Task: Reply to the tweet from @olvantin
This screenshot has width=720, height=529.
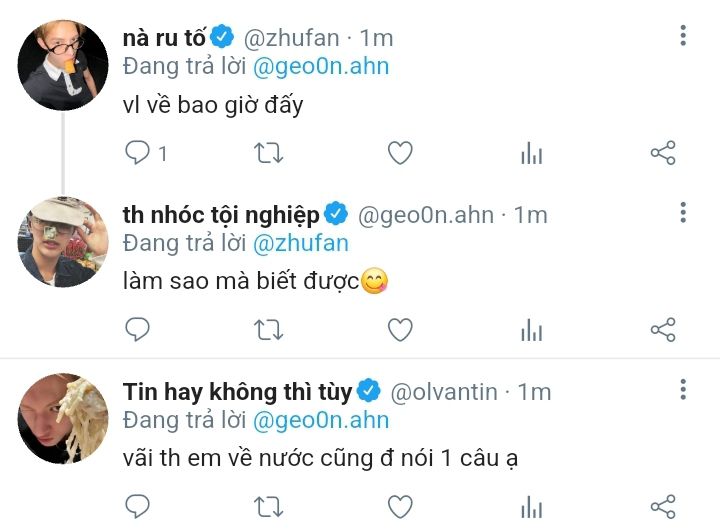Action: click(137, 506)
